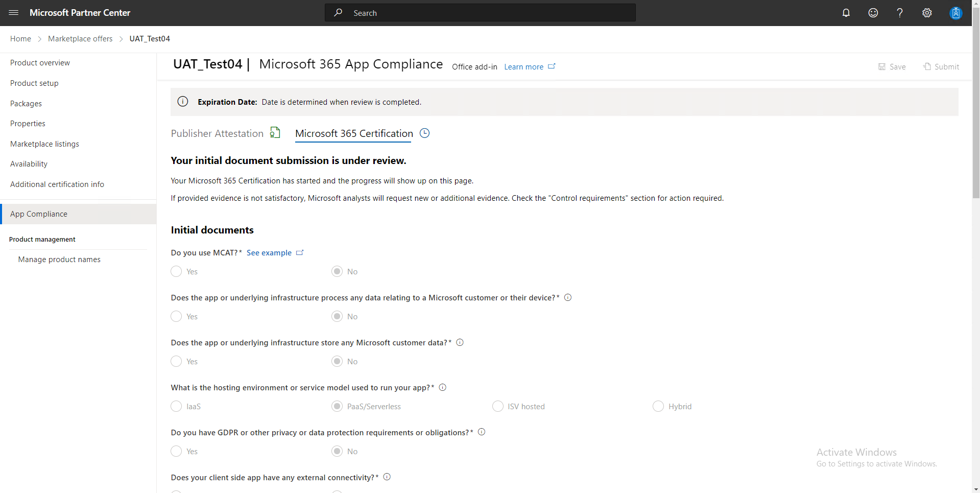This screenshot has height=493, width=980.
Task: Click the scrollbar down arrow
Action: 976,489
